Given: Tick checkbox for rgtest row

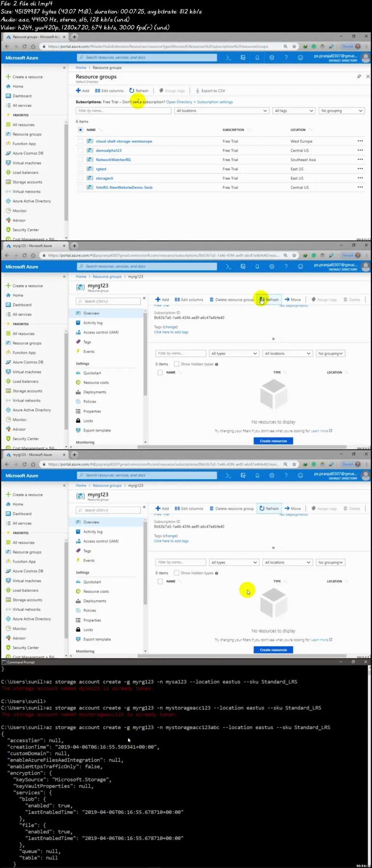Looking at the screenshot, I should coord(80,169).
